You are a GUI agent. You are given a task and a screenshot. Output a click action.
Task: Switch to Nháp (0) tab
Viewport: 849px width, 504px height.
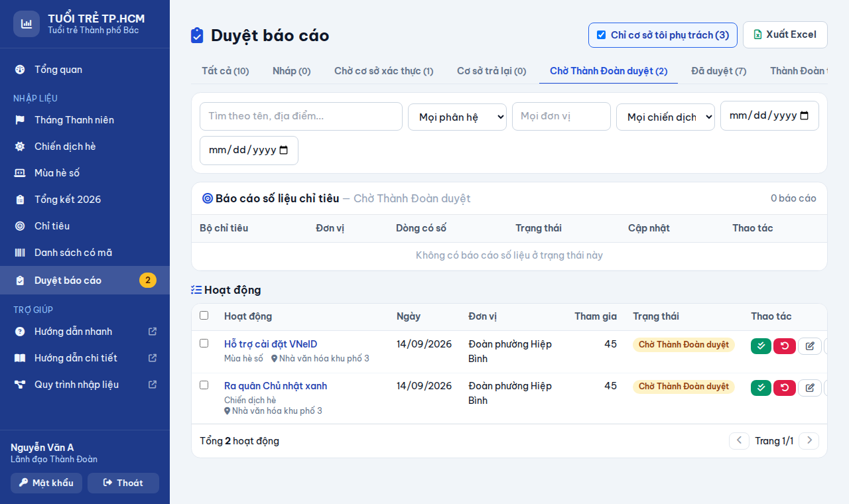(x=292, y=71)
